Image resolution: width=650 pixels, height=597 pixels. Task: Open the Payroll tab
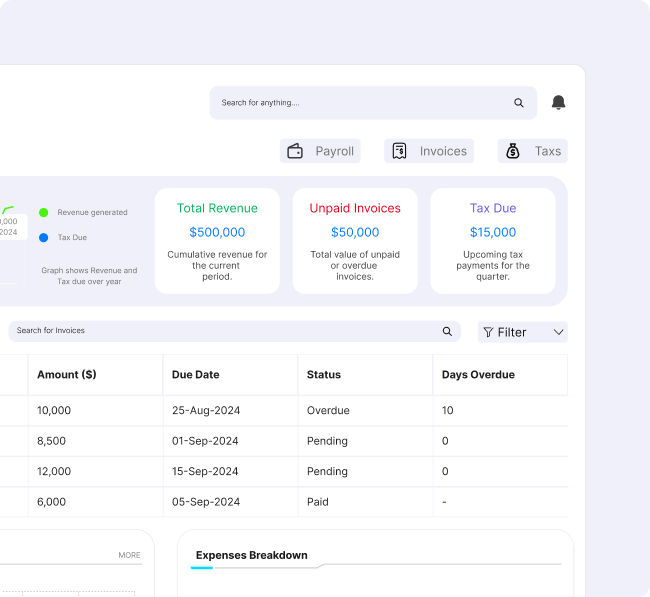pos(320,151)
